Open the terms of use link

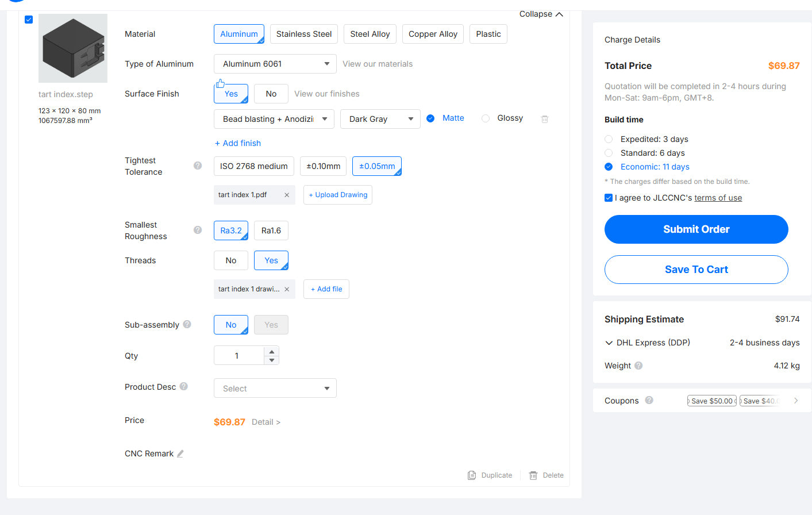pos(718,198)
